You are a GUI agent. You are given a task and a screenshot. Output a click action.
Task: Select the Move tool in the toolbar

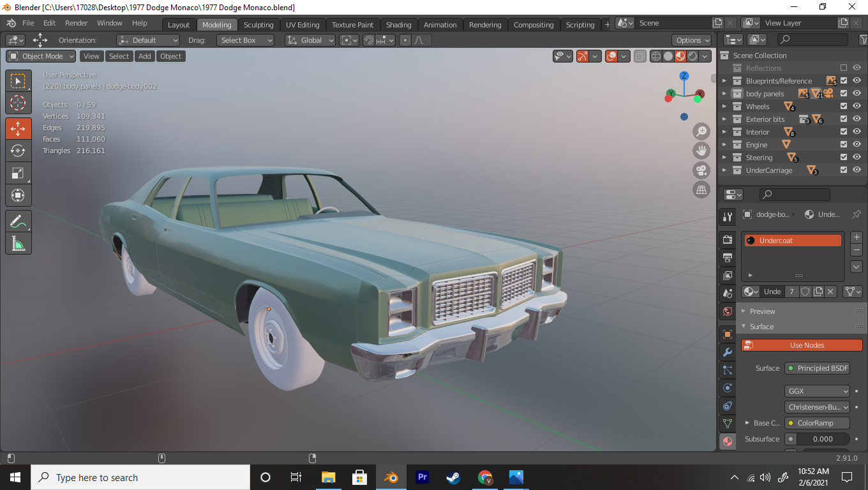click(18, 128)
